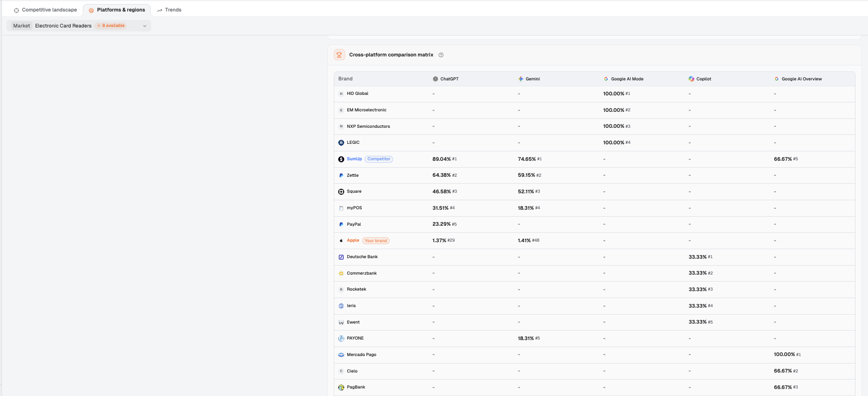Click the Brand column header
The height and width of the screenshot is (396, 868).
(345, 79)
